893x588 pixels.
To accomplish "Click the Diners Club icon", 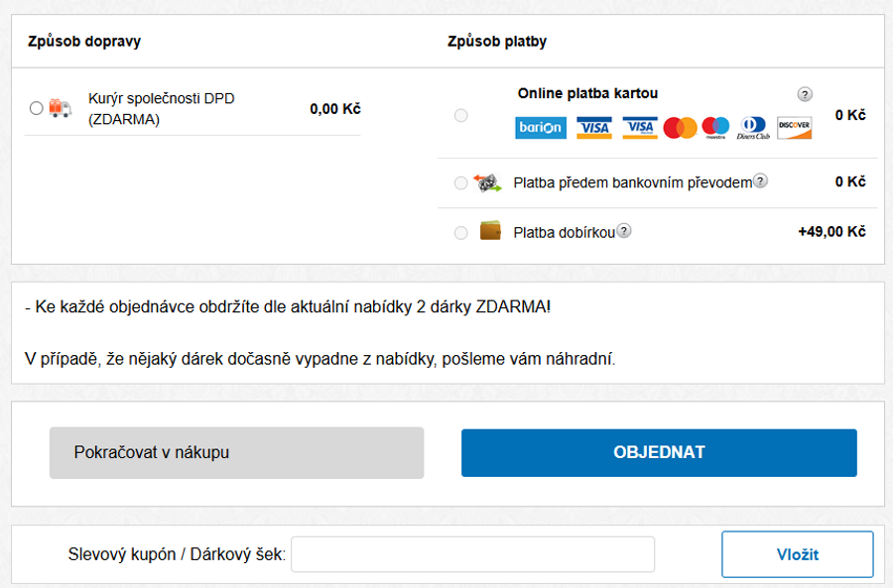I will (x=751, y=128).
